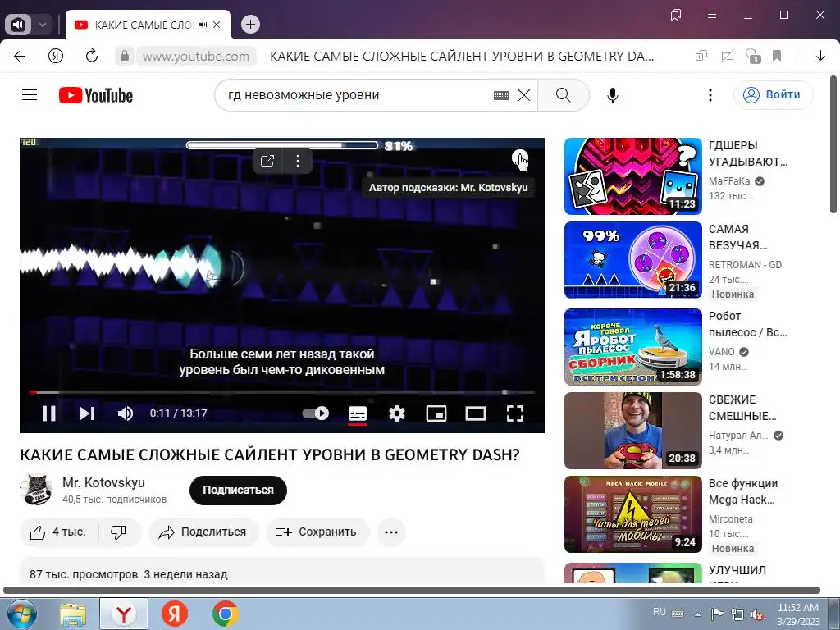Close the YouTube browser tab
Screen dimensions: 840x630
coord(217,25)
